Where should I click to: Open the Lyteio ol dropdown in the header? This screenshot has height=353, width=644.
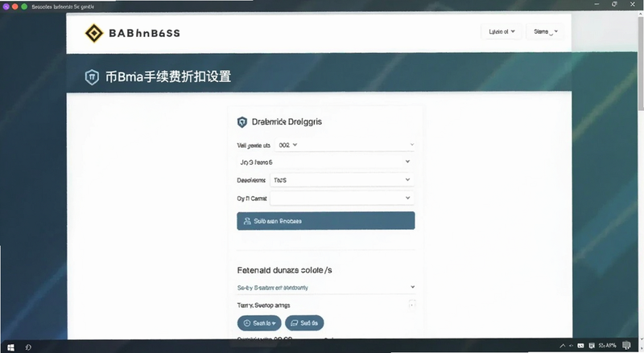(x=502, y=31)
